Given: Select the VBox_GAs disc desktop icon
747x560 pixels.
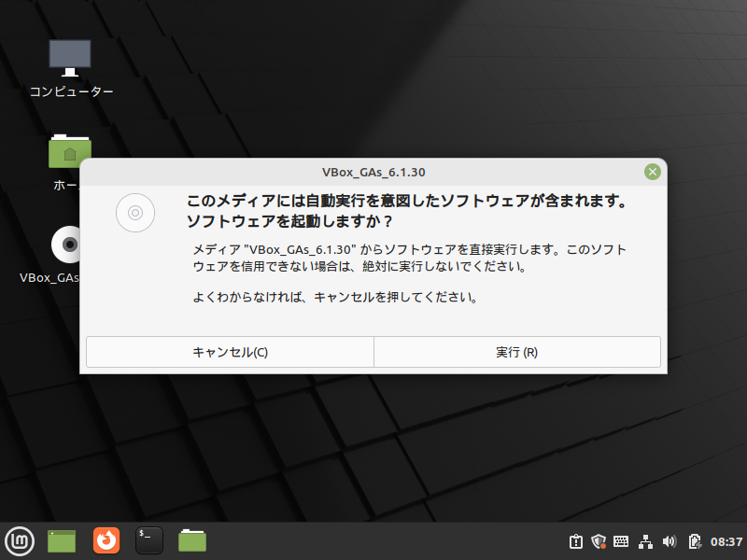Looking at the screenshot, I should pos(60,255).
